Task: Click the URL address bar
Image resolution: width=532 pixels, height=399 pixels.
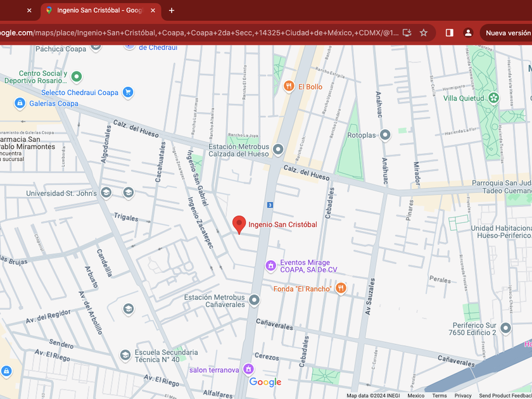Action: click(x=196, y=33)
